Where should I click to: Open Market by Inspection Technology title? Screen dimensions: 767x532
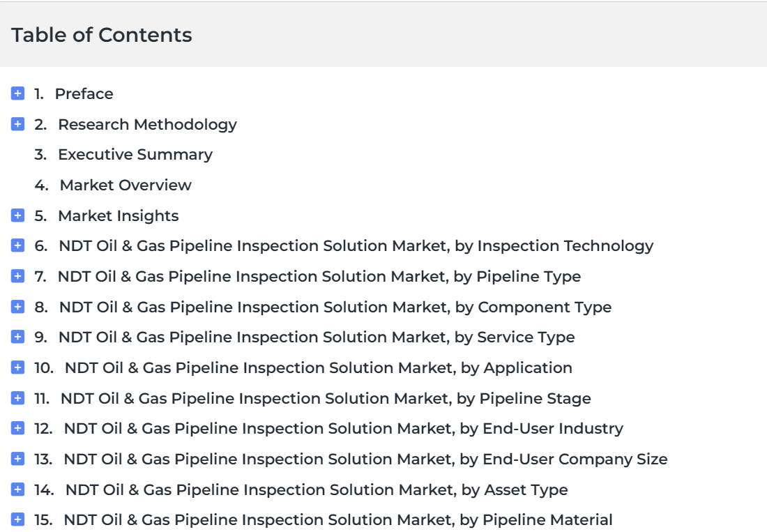[356, 246]
